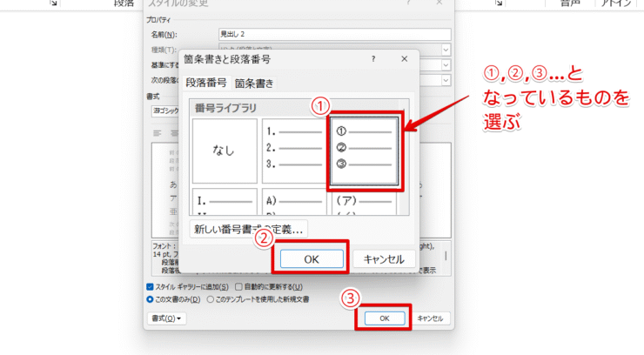
Task: Confirm with OK in 箇条書きと段落番号 dialog
Action: click(x=312, y=259)
